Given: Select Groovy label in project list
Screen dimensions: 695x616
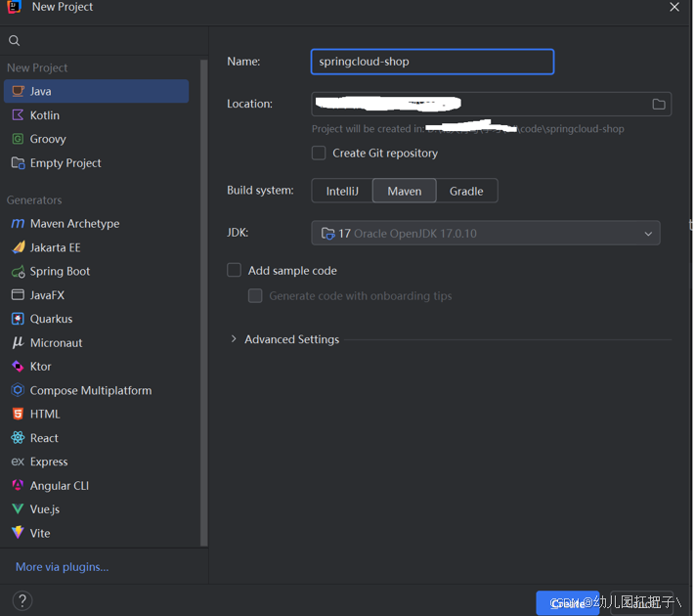Looking at the screenshot, I should 48,139.
